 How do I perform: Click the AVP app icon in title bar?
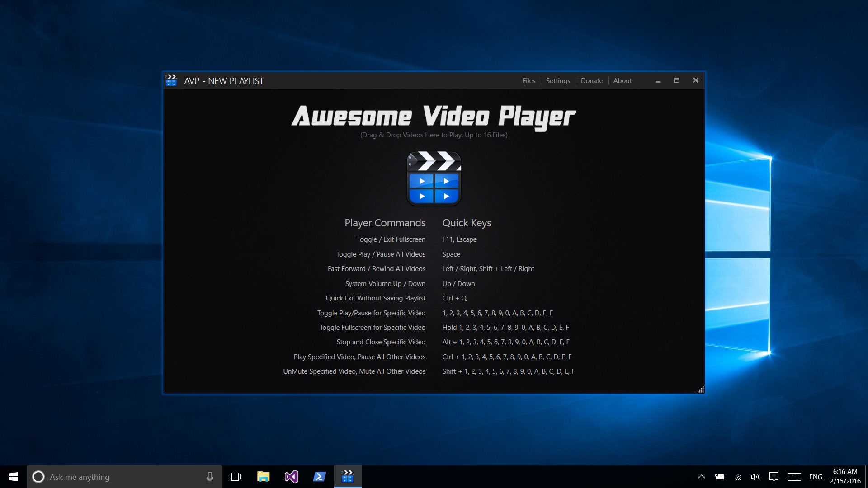coord(171,80)
